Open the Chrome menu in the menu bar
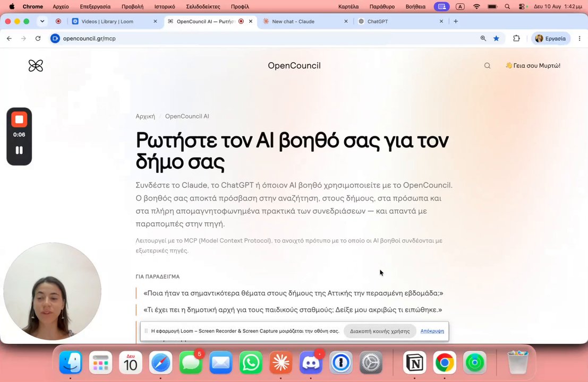The height and width of the screenshot is (382, 588). point(32,6)
